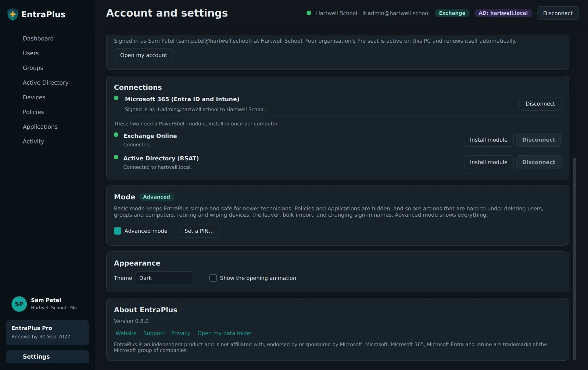The height and width of the screenshot is (370, 588).
Task: Click the Version 0.8.0 text
Action: pos(131,321)
